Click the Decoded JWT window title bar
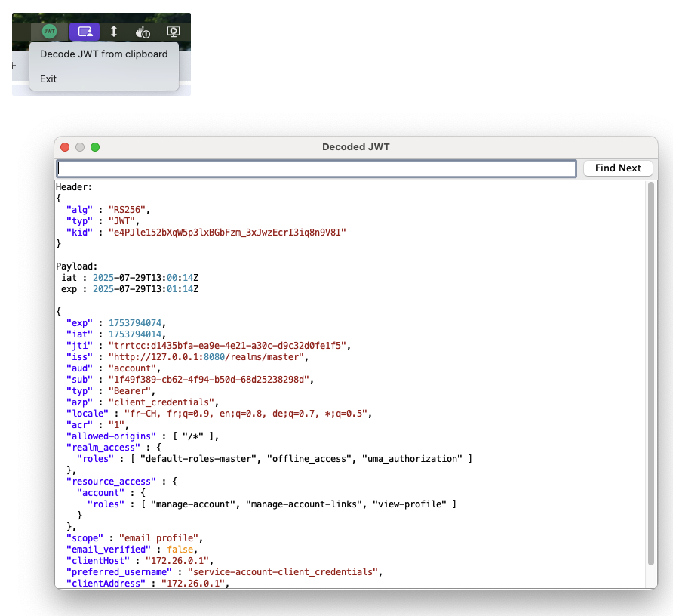673x616 pixels. point(355,147)
